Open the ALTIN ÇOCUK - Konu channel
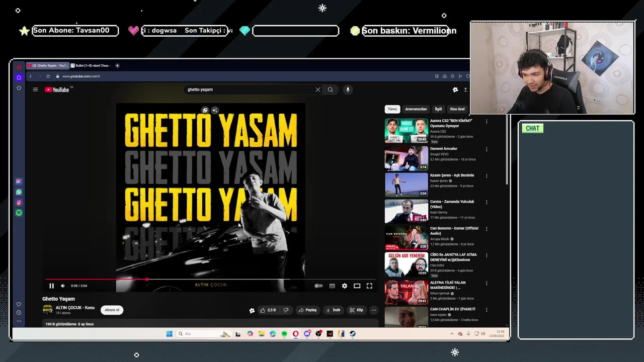Image resolution: width=644 pixels, height=362 pixels. point(75,308)
